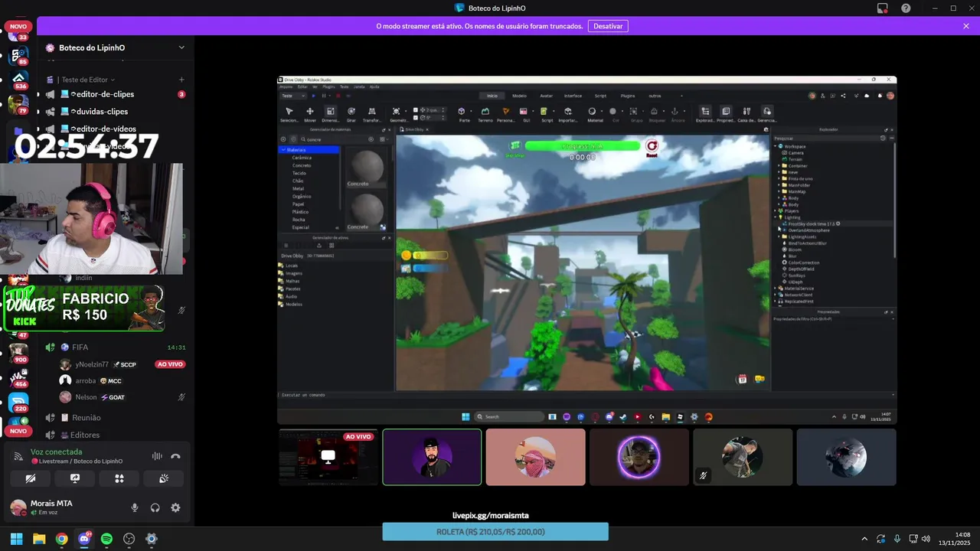
Task: Open the noise suppression waveform icon
Action: click(157, 456)
